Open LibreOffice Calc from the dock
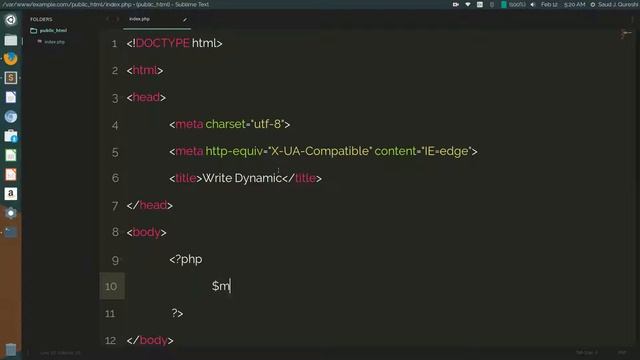Screen dimensions: 640x360 tap(11, 155)
